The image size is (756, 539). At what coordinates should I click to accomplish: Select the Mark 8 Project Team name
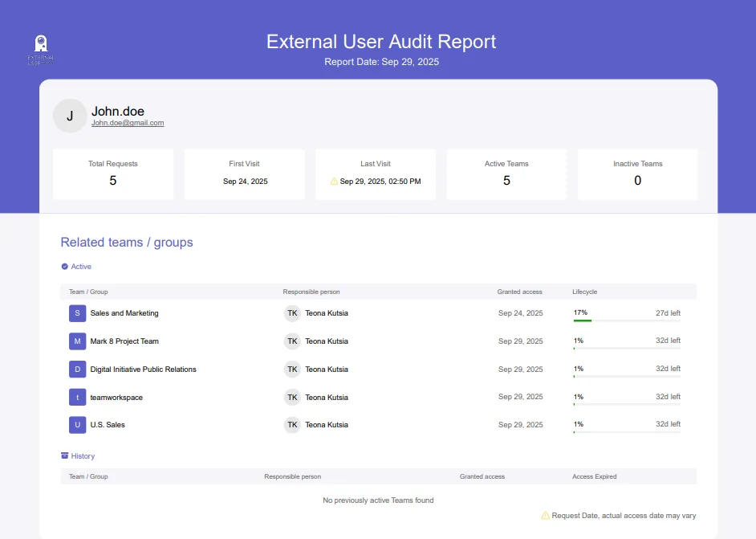[x=124, y=341]
